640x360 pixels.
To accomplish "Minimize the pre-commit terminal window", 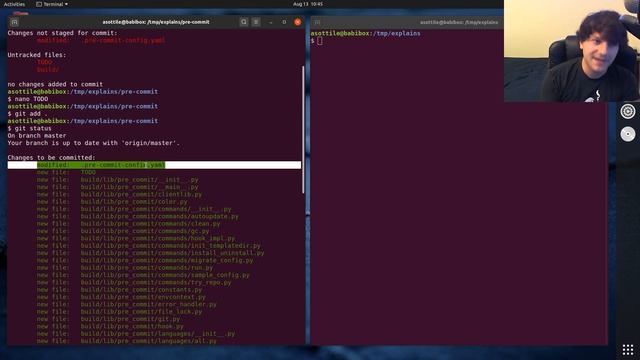I will (x=271, y=22).
